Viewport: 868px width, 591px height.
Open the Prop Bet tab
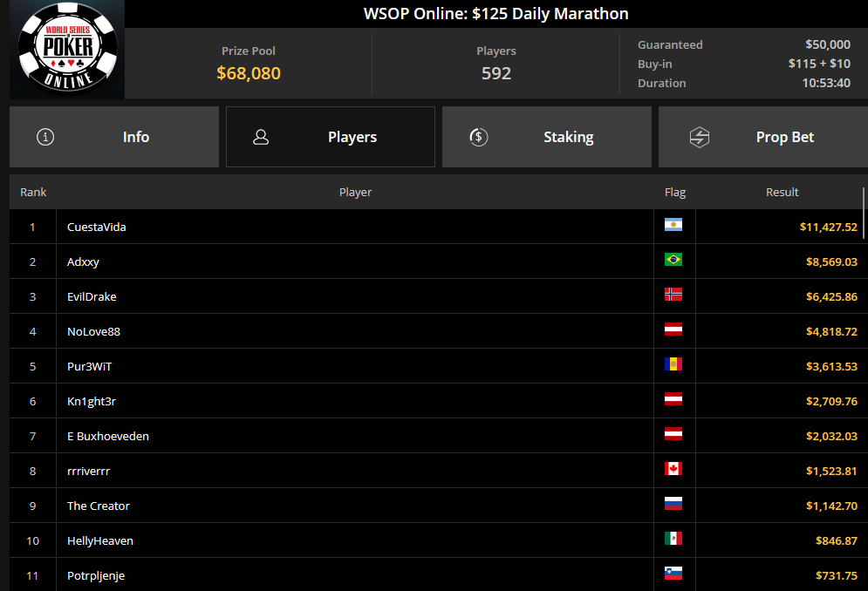[x=763, y=137]
